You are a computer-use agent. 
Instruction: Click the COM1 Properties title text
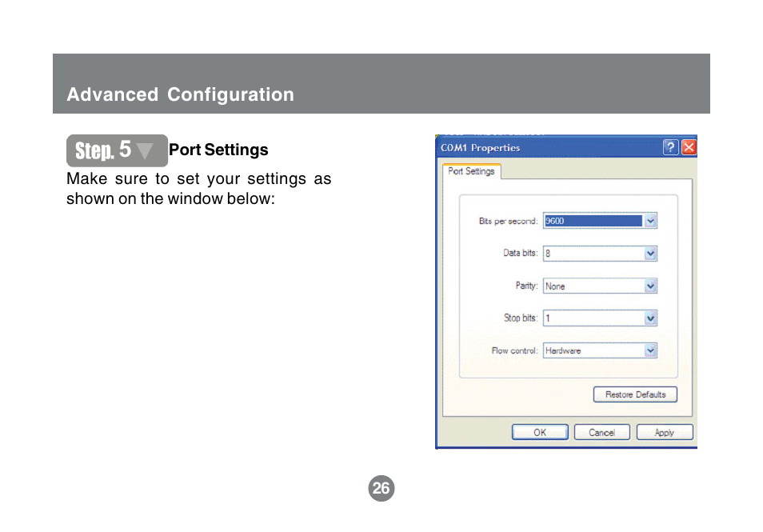tap(481, 148)
